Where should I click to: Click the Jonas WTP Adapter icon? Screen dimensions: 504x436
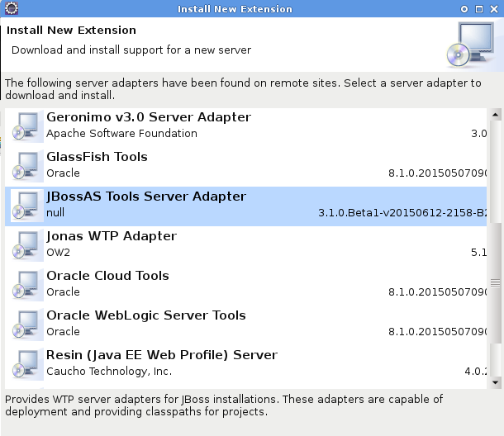click(x=26, y=244)
